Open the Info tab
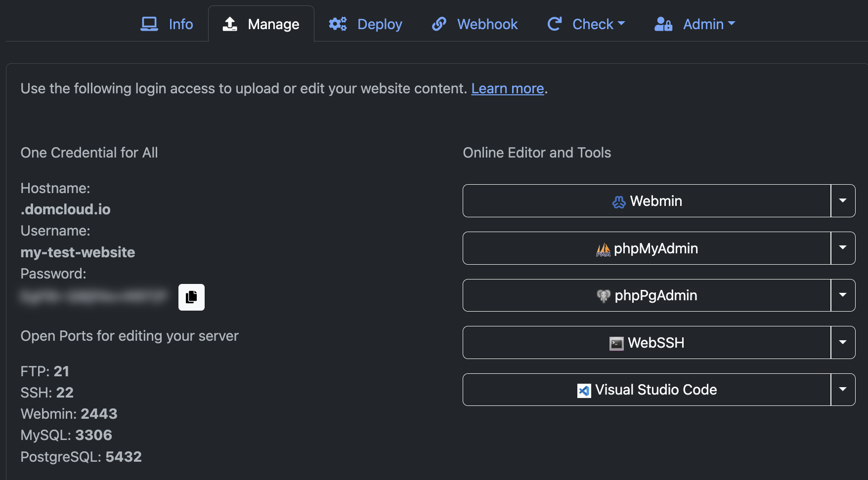Viewport: 868px width, 480px height. [x=167, y=24]
